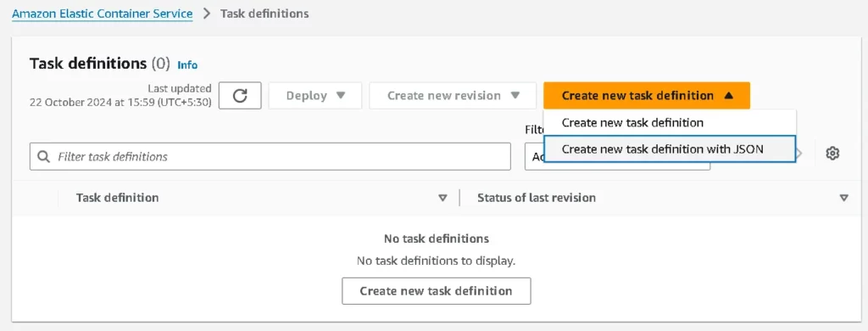Click the Task definition column header
Image resolution: width=868 pixels, height=331 pixels.
point(117,198)
